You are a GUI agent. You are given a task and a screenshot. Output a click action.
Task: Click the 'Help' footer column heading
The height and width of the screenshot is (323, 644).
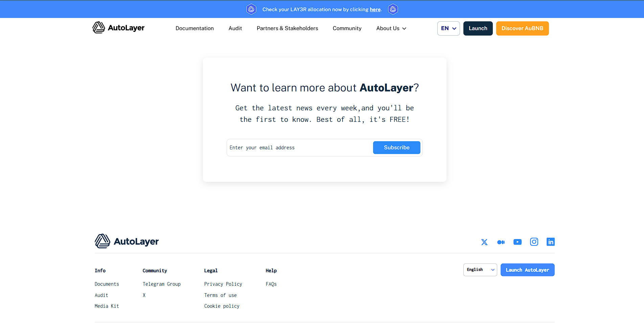(x=271, y=271)
